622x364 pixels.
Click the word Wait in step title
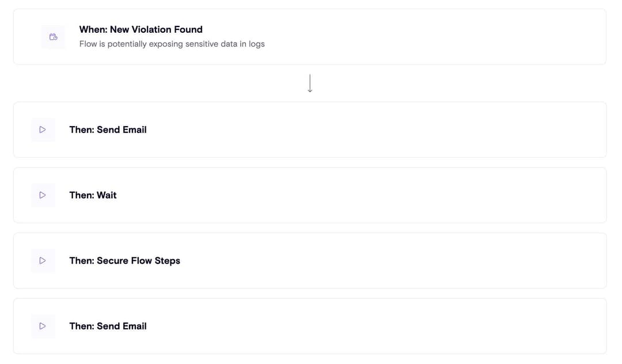(107, 195)
